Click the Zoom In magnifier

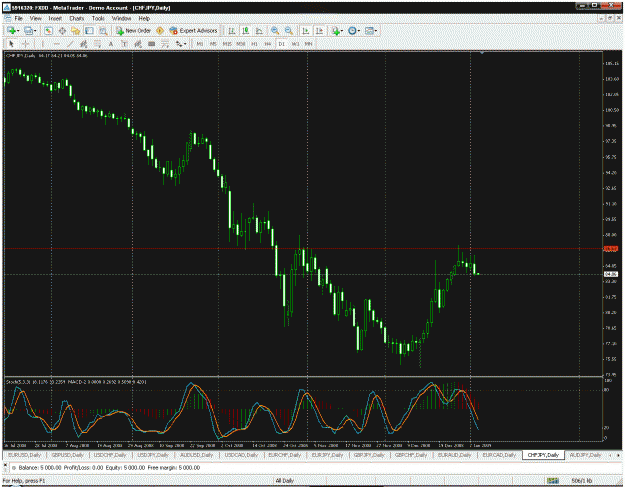coord(275,31)
